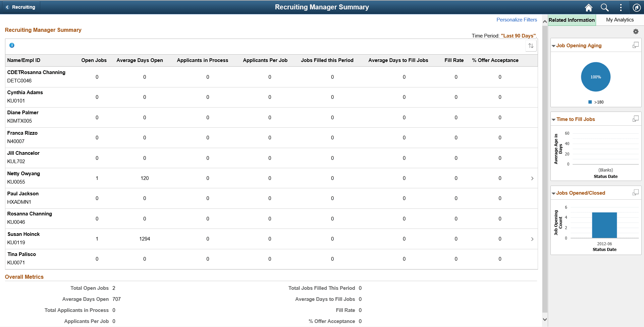Collapse the Time to Fill Jobs section
This screenshot has width=644, height=327.
coord(553,119)
